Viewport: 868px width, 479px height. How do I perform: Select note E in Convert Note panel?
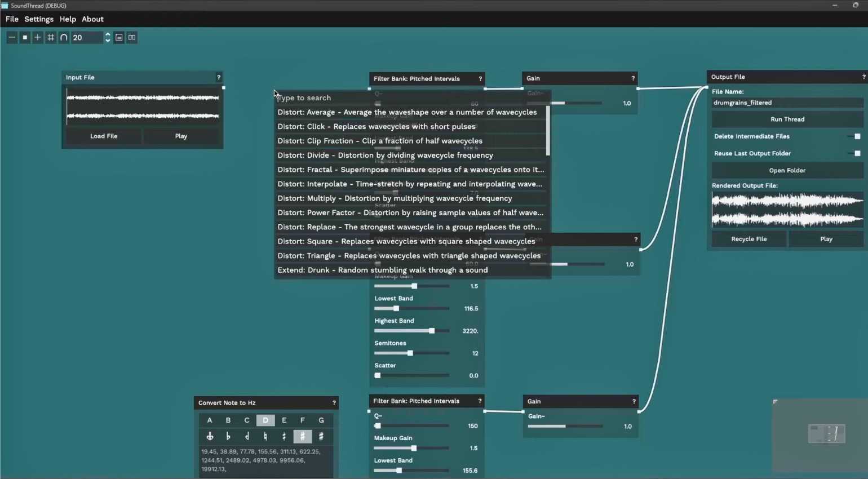tap(284, 420)
